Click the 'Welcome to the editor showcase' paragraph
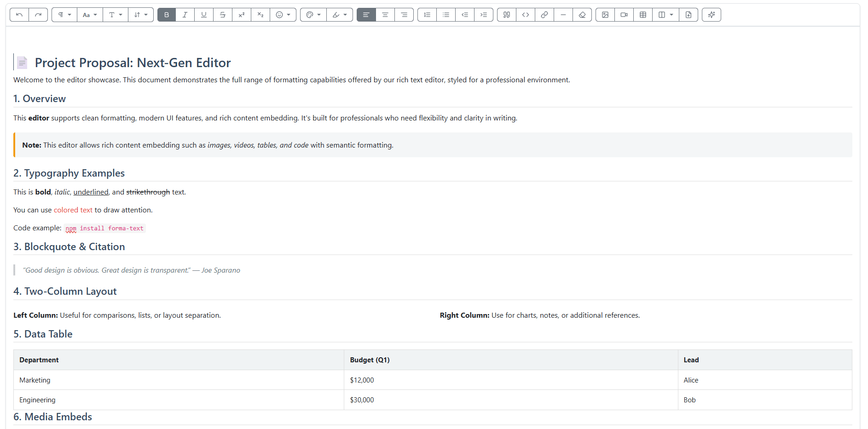 point(292,80)
